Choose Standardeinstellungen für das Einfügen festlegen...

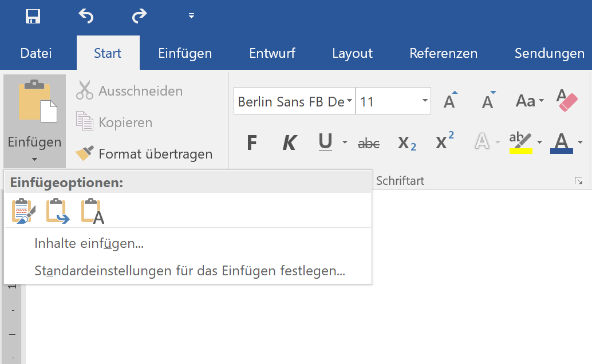click(x=190, y=271)
